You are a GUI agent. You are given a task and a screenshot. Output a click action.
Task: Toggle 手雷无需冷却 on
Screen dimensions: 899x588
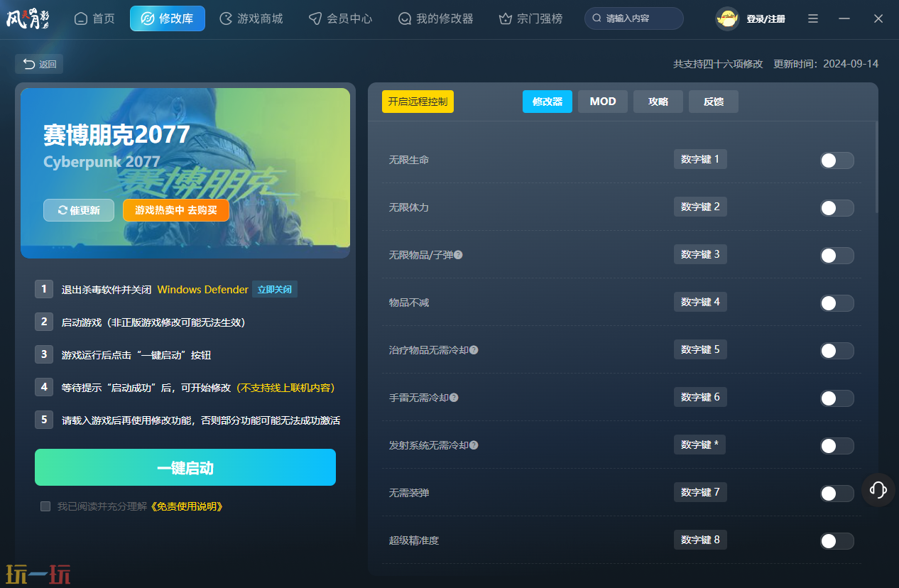[837, 398]
